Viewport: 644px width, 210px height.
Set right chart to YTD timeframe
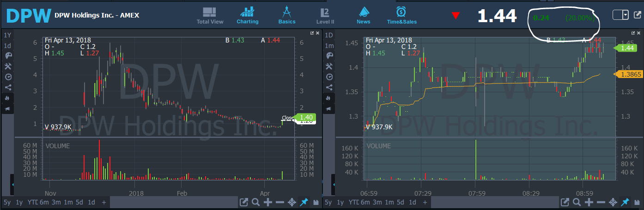tap(354, 202)
